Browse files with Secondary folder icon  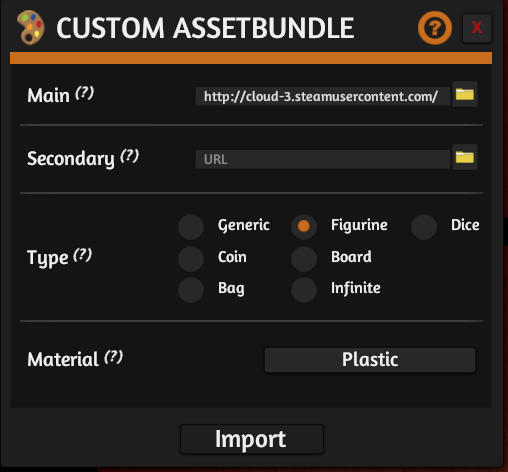(x=465, y=157)
